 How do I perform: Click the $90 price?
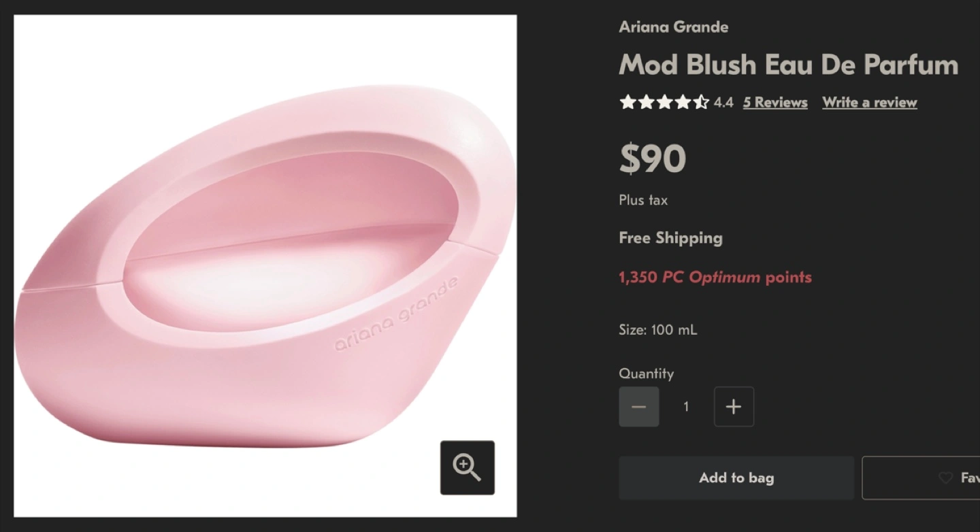pyautogui.click(x=652, y=159)
